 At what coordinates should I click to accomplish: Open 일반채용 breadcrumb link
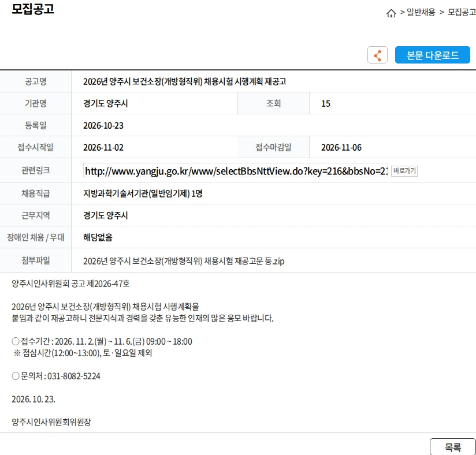pos(421,12)
